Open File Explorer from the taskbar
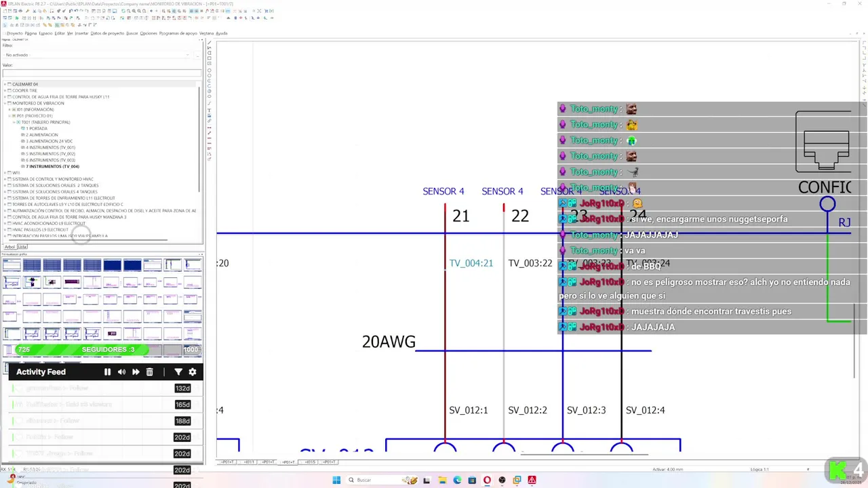This screenshot has height=488, width=868. (x=442, y=480)
